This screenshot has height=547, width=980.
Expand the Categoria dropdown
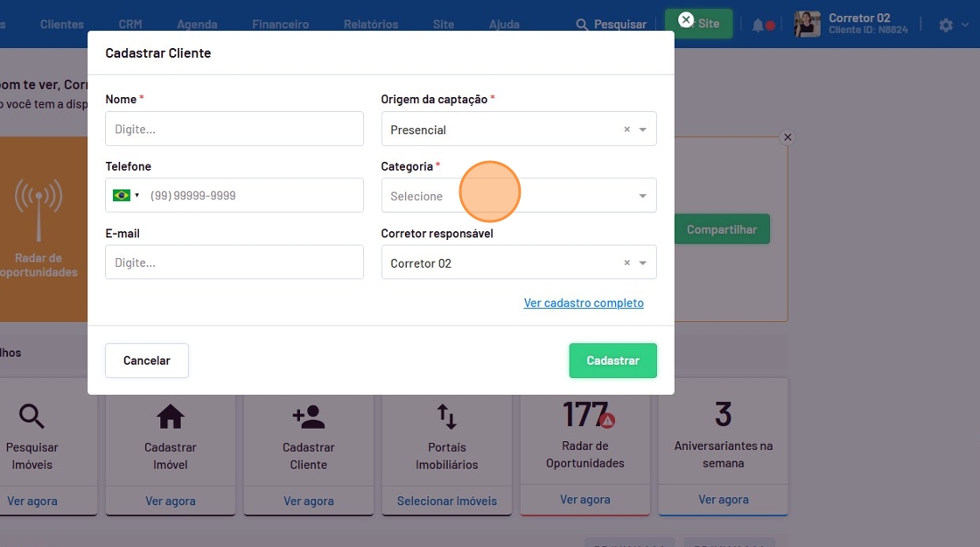coord(518,196)
